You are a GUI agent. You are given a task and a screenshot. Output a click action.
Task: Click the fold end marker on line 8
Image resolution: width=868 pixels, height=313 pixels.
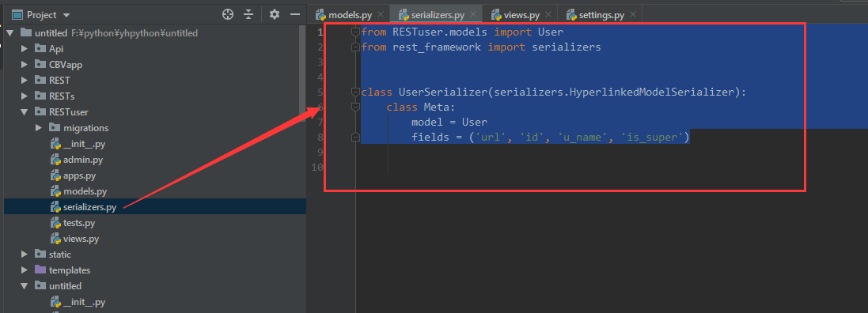pos(355,137)
